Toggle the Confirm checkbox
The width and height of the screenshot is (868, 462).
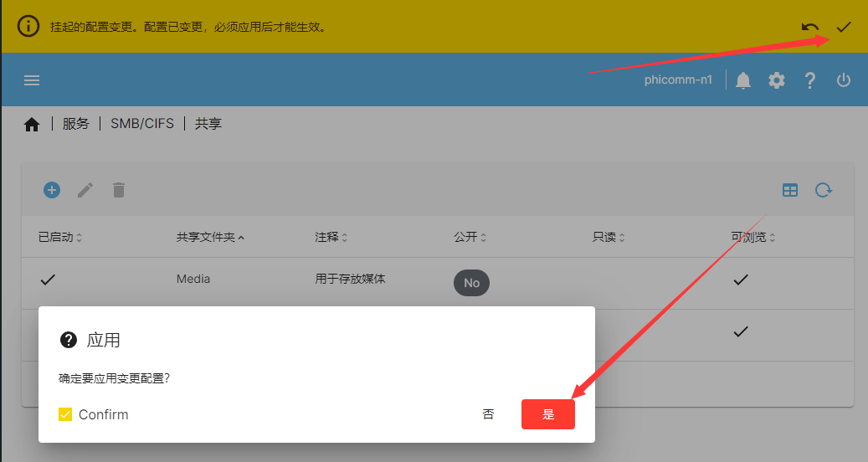click(x=65, y=414)
